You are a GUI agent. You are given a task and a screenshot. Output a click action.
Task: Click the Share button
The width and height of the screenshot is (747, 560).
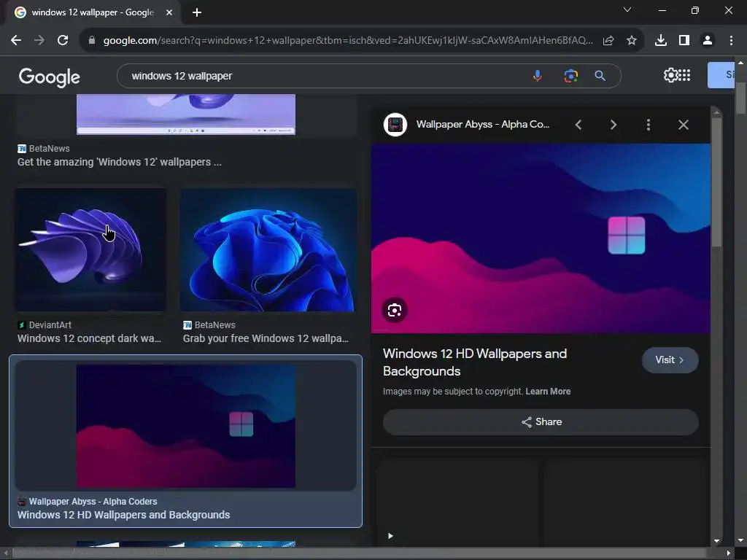(x=541, y=422)
